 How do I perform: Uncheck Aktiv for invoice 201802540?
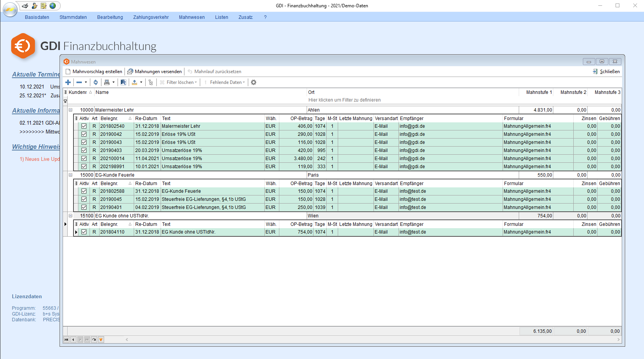[x=84, y=126]
